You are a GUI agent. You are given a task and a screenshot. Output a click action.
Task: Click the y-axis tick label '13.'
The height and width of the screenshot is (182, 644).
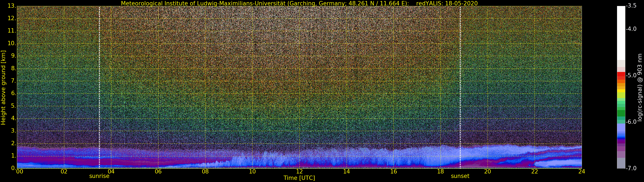12,6
